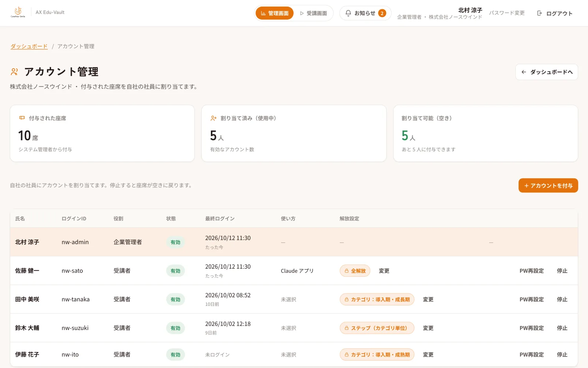Image resolution: width=588 pixels, height=368 pixels.
Task: Click lock icon in ステップ（カテゴリ単位） badge
Action: click(x=347, y=328)
